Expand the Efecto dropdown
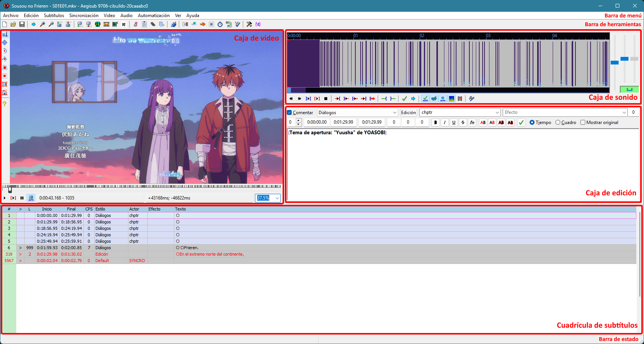This screenshot has width=644, height=344. pyautogui.click(x=565, y=112)
